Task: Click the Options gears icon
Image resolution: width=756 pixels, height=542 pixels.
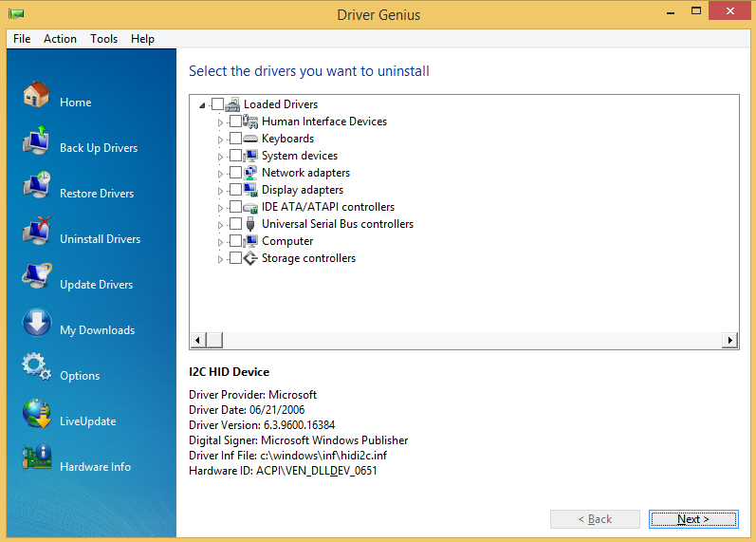Action: [37, 367]
